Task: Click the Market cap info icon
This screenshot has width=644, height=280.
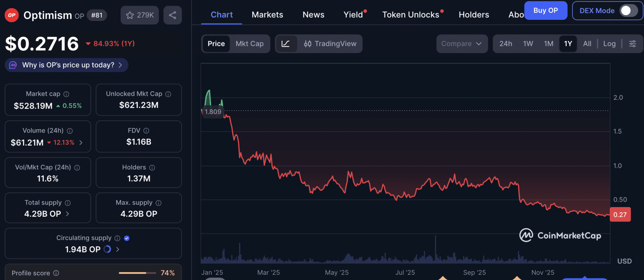Action: (x=66, y=94)
